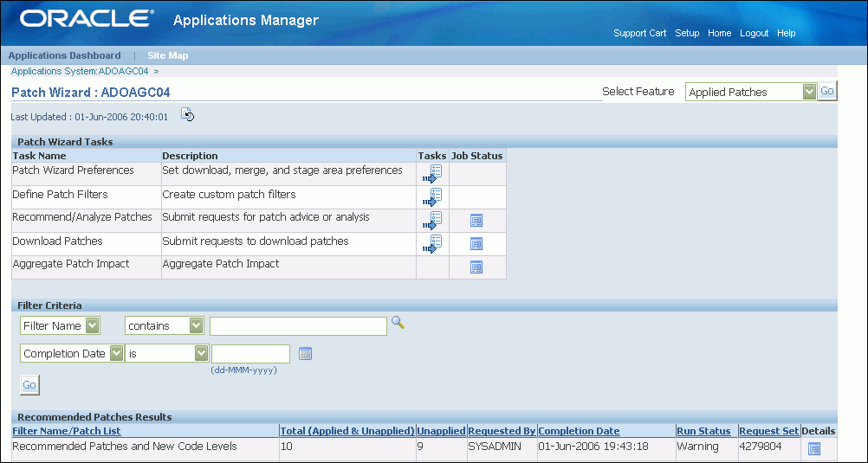Switch to Applications Dashboard tab

point(64,55)
